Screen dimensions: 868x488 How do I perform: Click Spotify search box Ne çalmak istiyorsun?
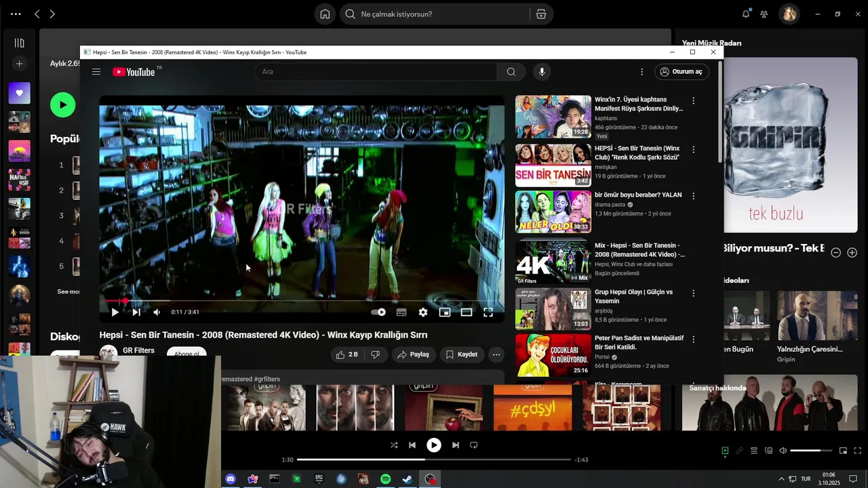pos(434,14)
